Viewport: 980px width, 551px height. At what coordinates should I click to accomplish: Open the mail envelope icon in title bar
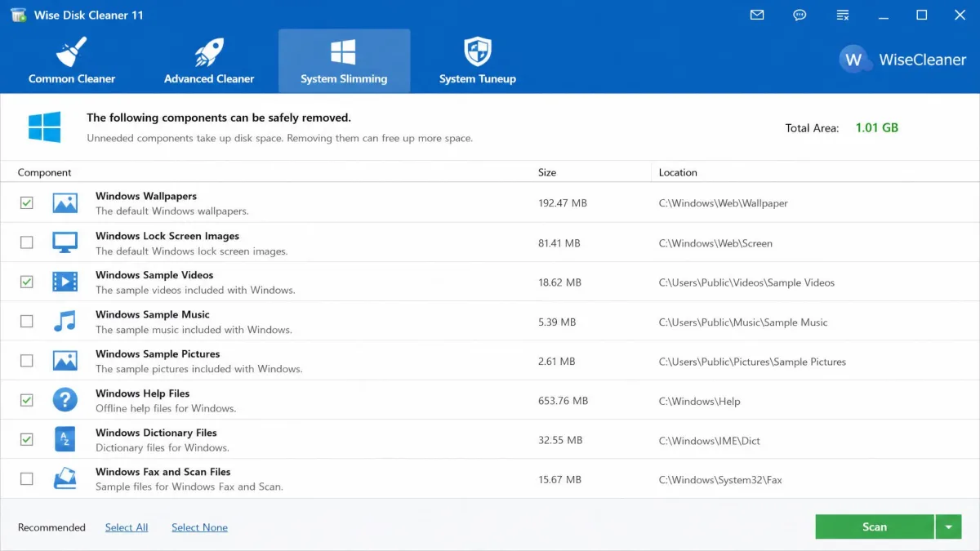click(x=757, y=15)
